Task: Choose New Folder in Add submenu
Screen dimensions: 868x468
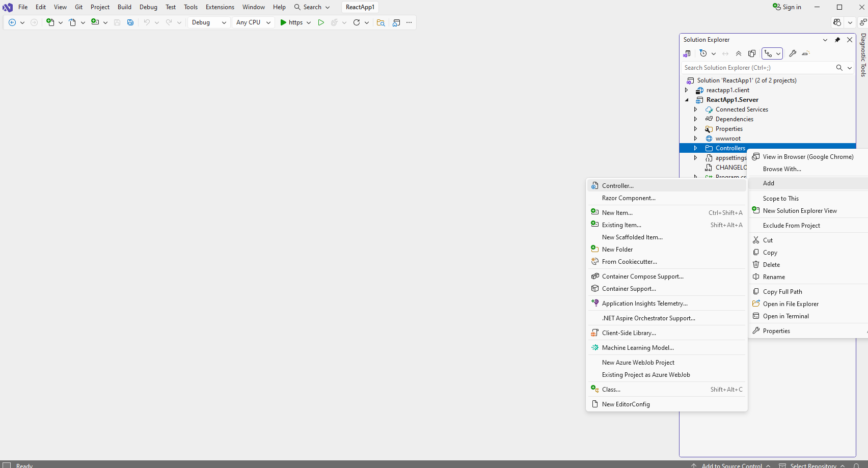Action: 617,250
